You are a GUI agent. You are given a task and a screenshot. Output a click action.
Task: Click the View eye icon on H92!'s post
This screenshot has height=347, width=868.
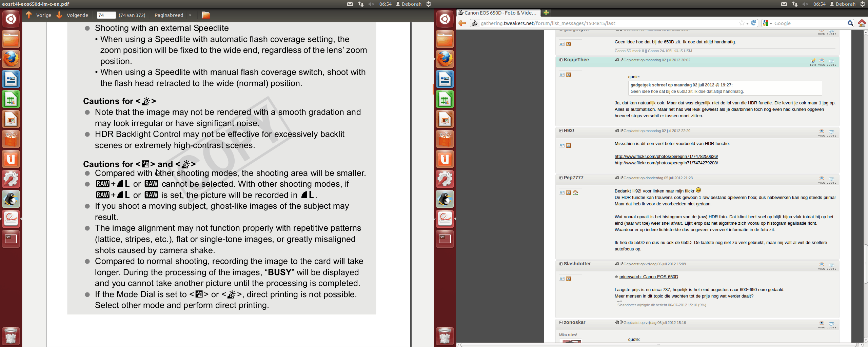(822, 132)
